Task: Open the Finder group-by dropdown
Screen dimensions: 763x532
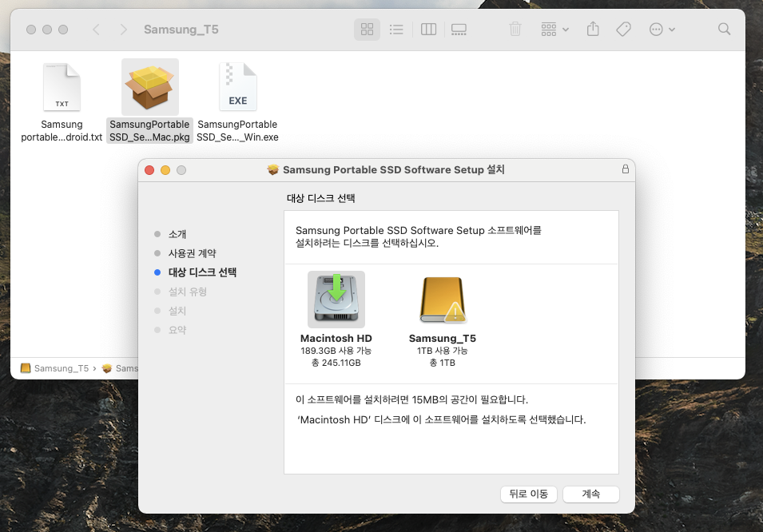Action: [554, 30]
